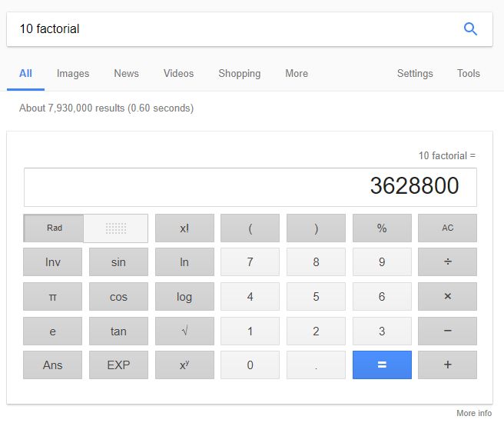The image size is (504, 423).
Task: Switch to the Images tab
Action: pos(73,74)
